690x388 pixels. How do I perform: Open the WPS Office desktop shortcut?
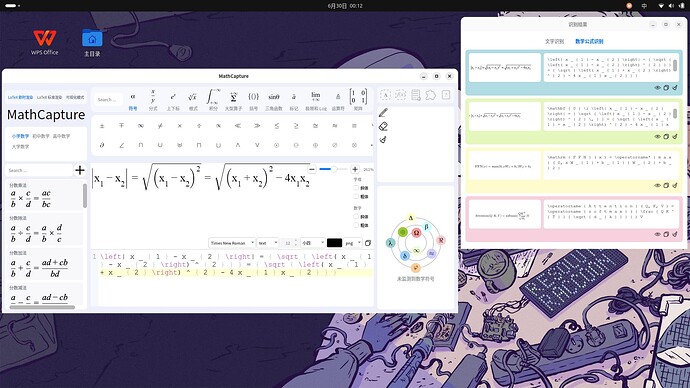point(44,42)
